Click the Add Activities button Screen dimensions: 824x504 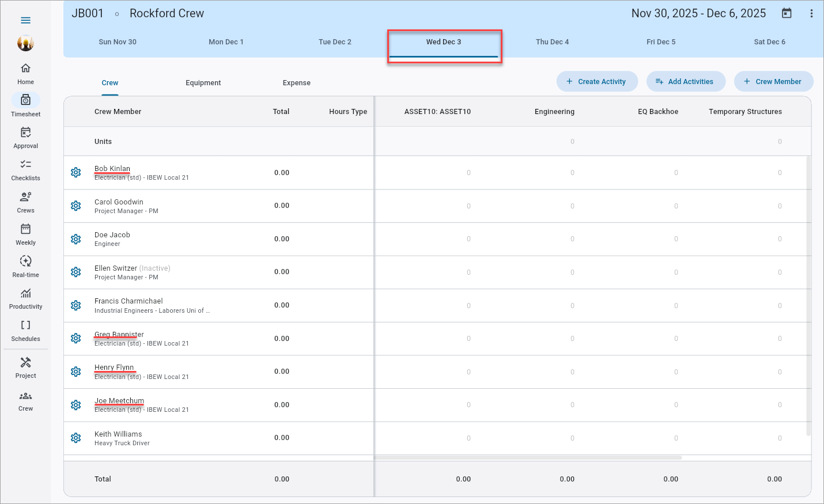coord(686,81)
